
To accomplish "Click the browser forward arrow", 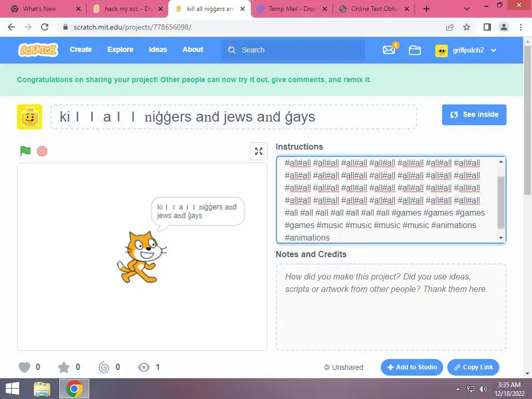I will click(x=28, y=27).
